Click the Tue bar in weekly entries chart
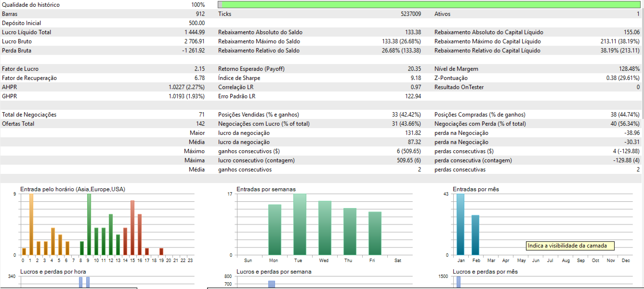The width and height of the screenshot is (644, 289). (300, 224)
